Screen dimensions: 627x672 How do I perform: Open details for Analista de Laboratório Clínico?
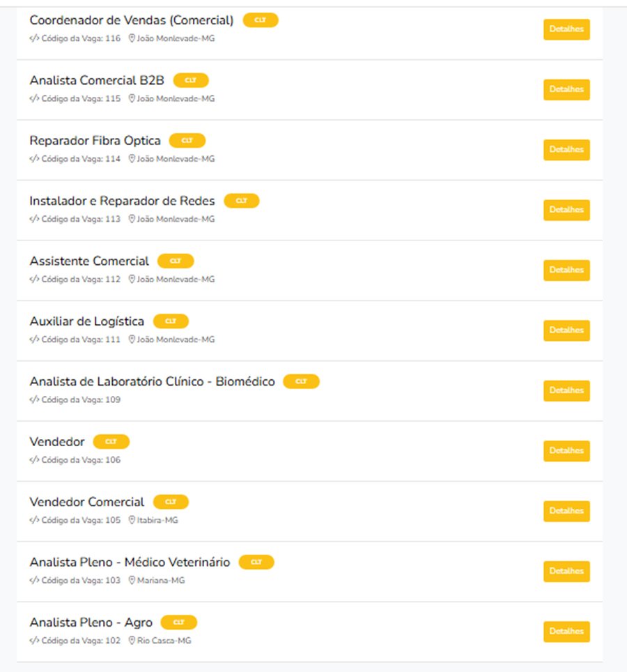(566, 390)
